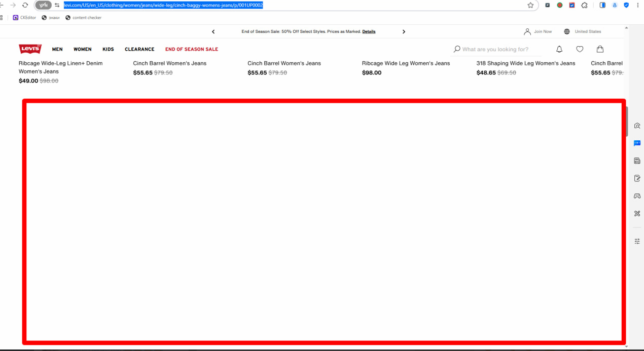This screenshot has height=351, width=644.
Task: Open the Cinch Barrel Women's Jeans listing cut off at the right
Action: [x=606, y=63]
